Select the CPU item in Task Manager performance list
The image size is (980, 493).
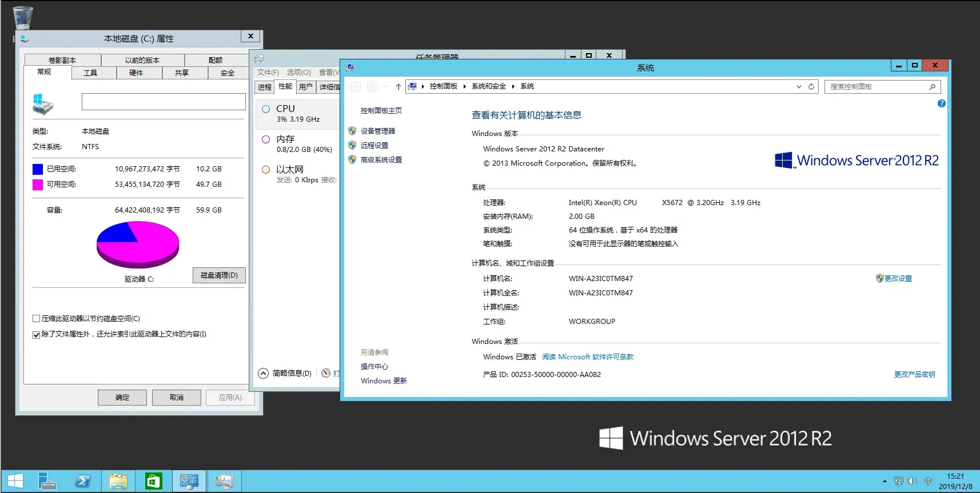point(298,113)
